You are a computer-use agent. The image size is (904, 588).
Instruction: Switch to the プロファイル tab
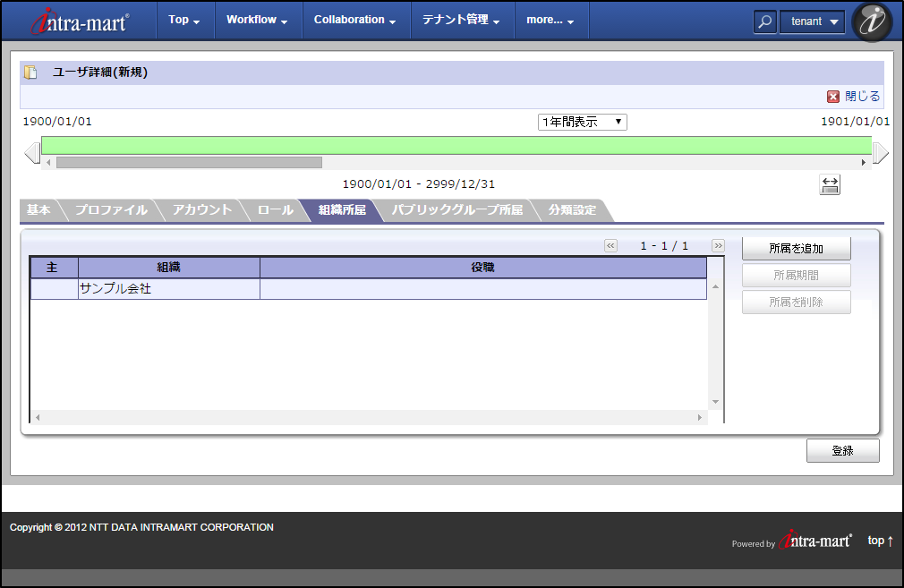click(111, 210)
